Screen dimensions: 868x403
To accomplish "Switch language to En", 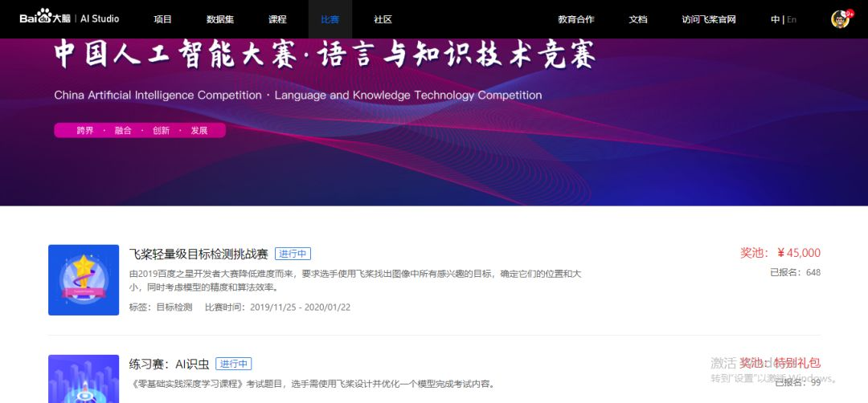I will [792, 19].
